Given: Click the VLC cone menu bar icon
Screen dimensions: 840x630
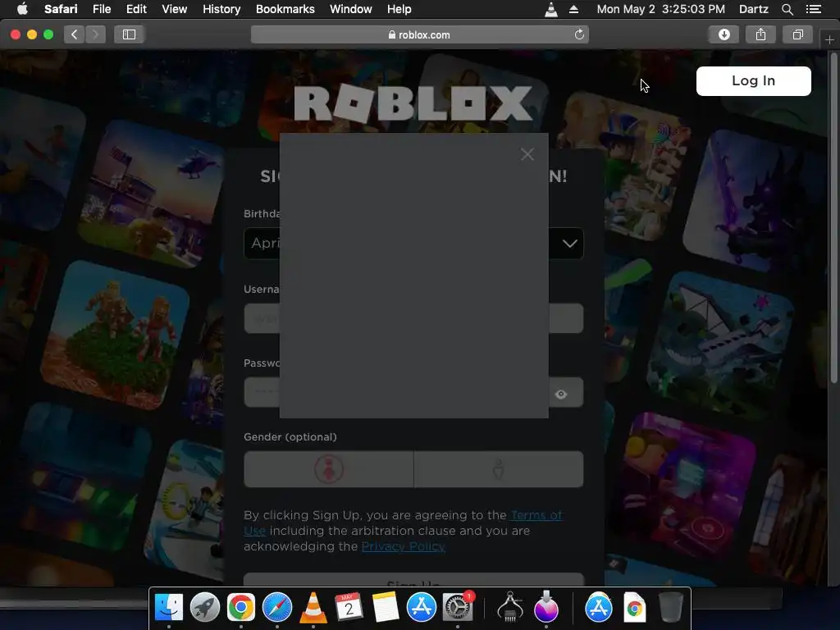Looking at the screenshot, I should pyautogui.click(x=550, y=9).
